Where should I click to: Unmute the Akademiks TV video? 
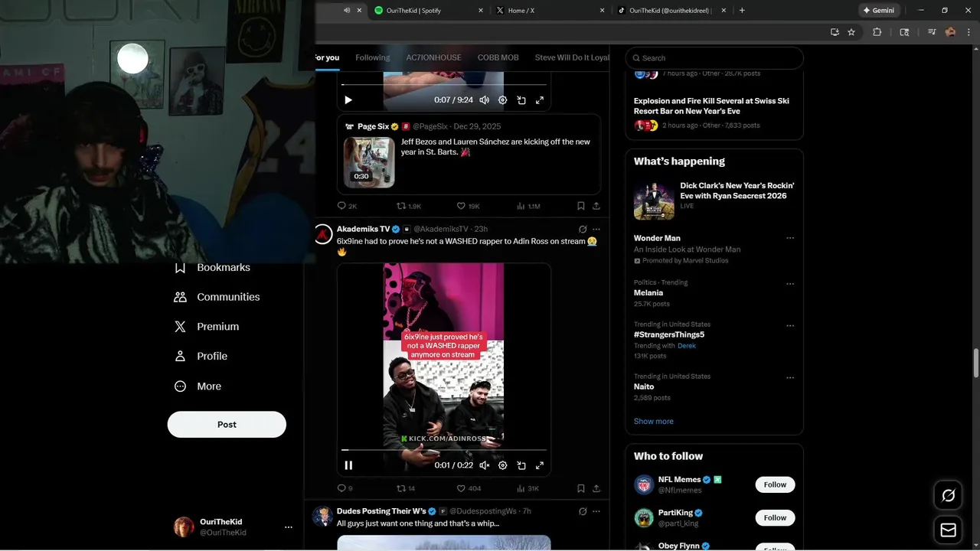[x=485, y=465]
